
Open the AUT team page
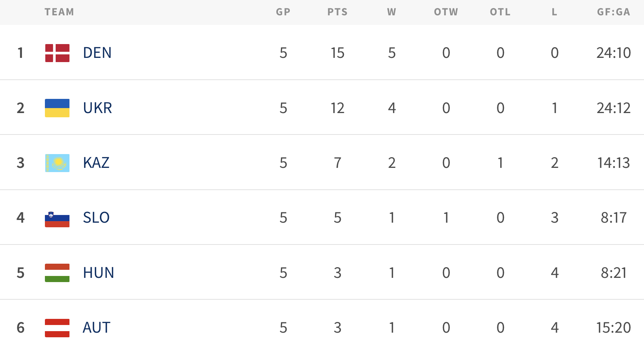[x=97, y=328]
